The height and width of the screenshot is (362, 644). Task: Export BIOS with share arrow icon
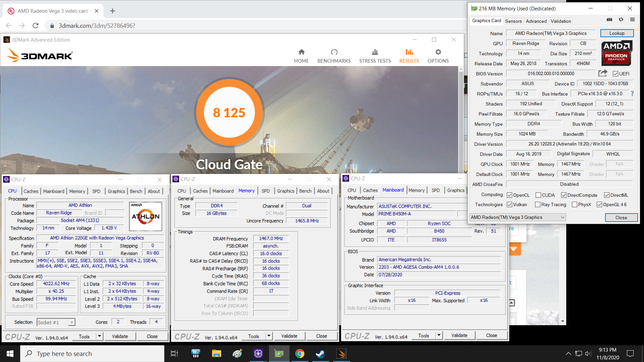pos(603,73)
